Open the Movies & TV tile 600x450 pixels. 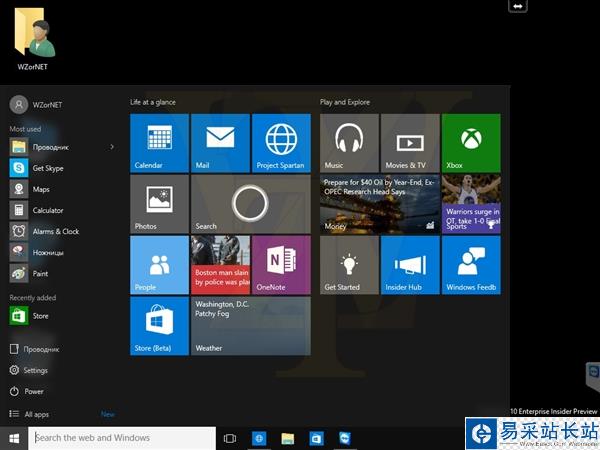(x=410, y=143)
